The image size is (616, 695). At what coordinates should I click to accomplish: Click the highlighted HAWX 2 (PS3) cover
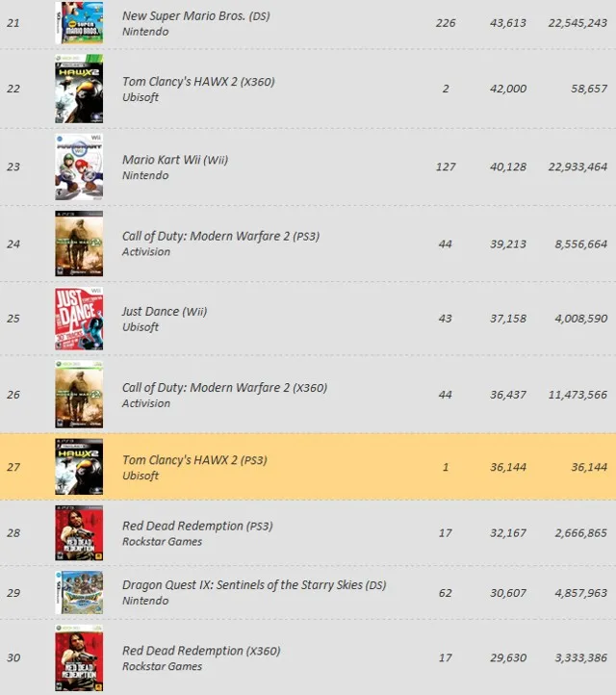click(79, 468)
